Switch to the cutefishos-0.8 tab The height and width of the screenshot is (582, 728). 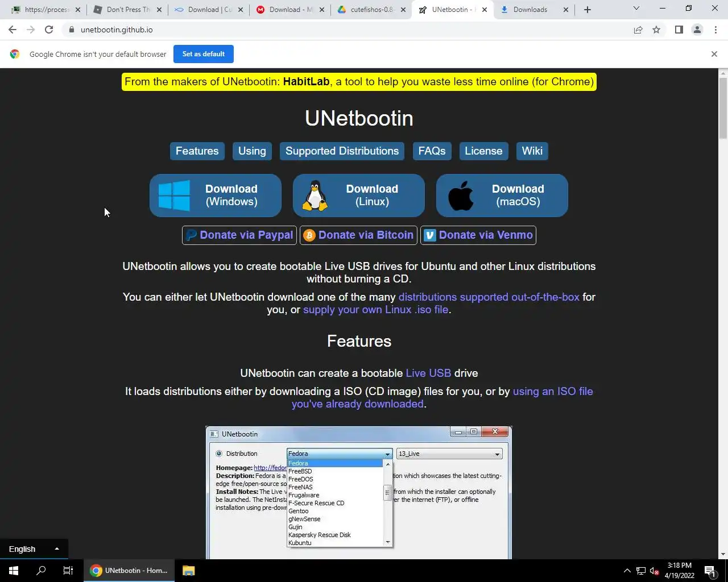tap(373, 10)
